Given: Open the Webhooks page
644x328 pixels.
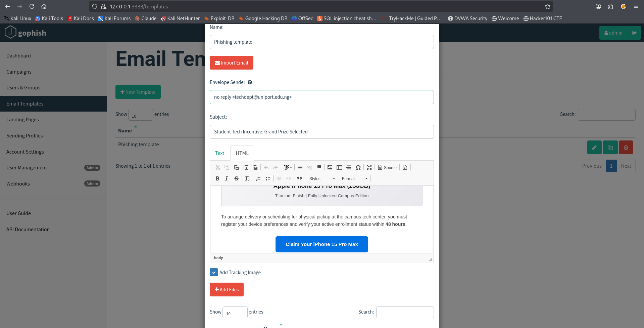Looking at the screenshot, I should [x=18, y=184].
